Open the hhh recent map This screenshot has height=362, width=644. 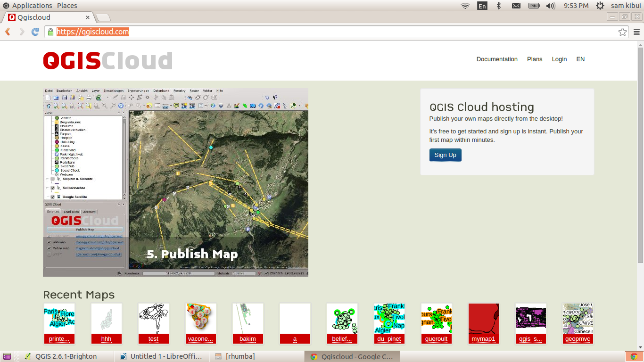tap(107, 323)
